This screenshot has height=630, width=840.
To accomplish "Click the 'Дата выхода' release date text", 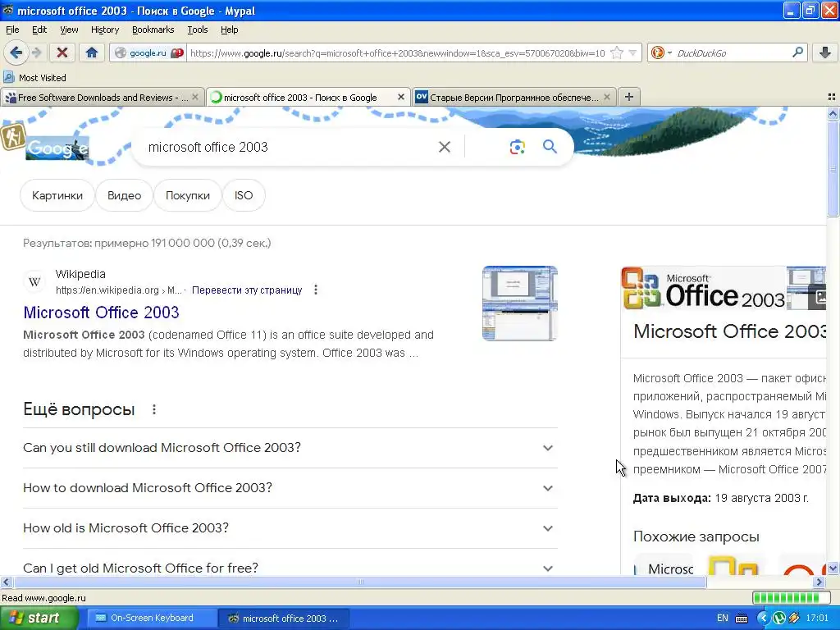I will click(720, 498).
